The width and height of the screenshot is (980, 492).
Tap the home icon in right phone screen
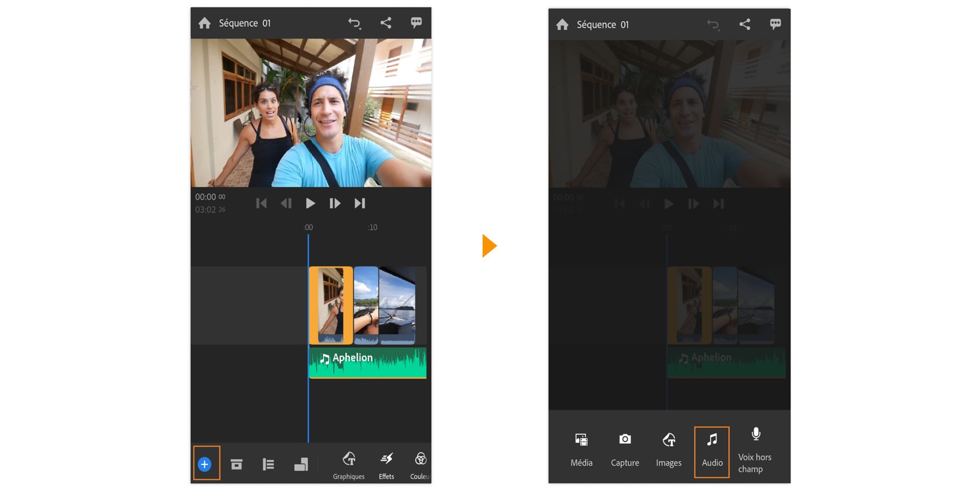tap(562, 25)
